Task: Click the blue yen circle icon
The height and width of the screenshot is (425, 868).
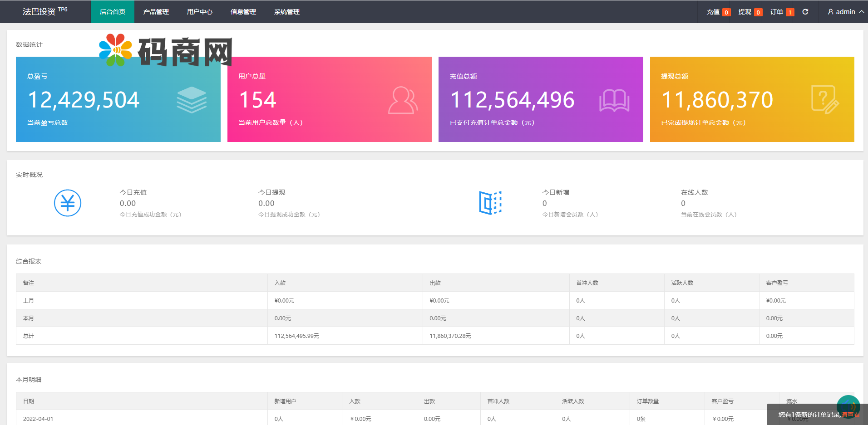Action: tap(68, 203)
